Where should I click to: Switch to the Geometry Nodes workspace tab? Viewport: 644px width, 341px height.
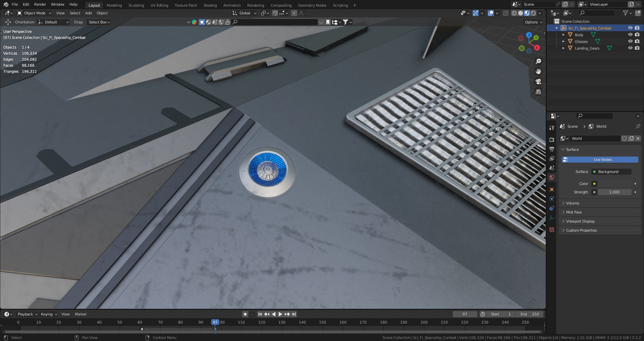[x=312, y=5]
